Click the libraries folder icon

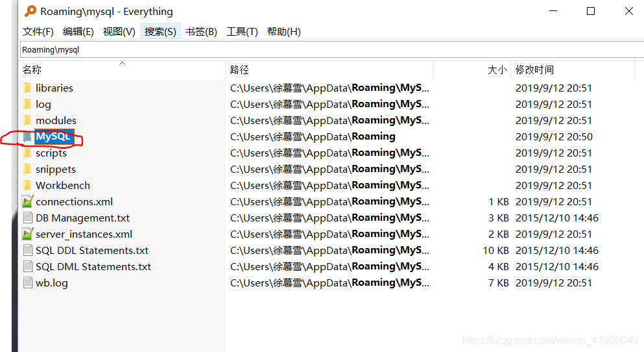[x=27, y=88]
